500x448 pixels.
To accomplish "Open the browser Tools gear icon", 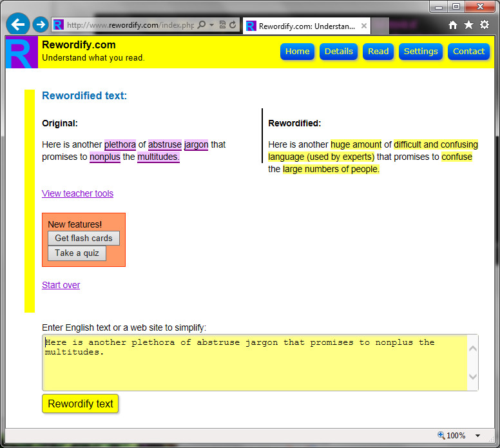I will pos(485,24).
